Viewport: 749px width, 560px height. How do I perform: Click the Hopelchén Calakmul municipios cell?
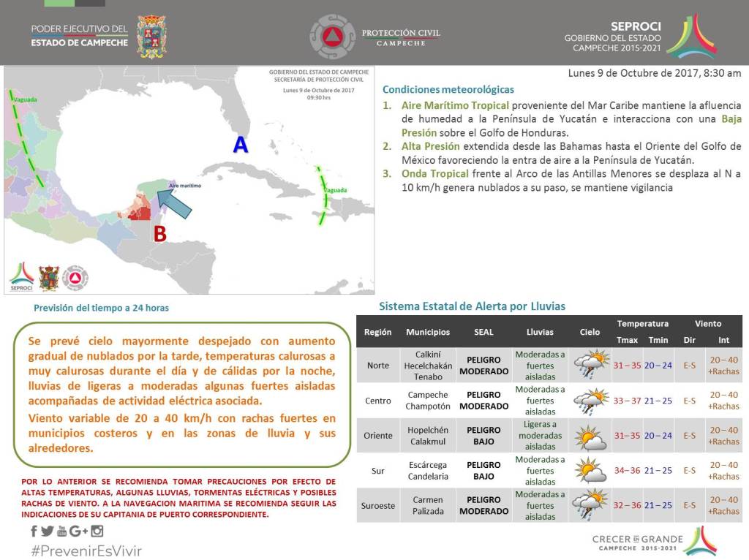point(428,436)
